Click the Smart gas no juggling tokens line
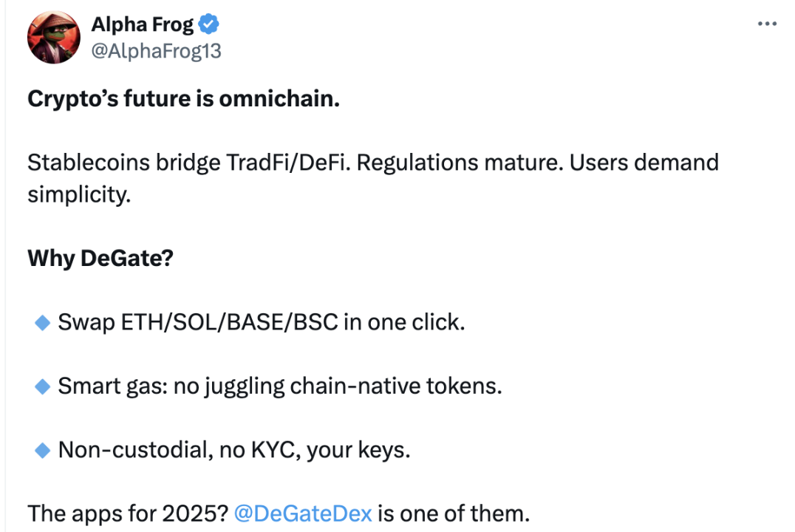Viewport: 795px width, 532px height. 280,386
